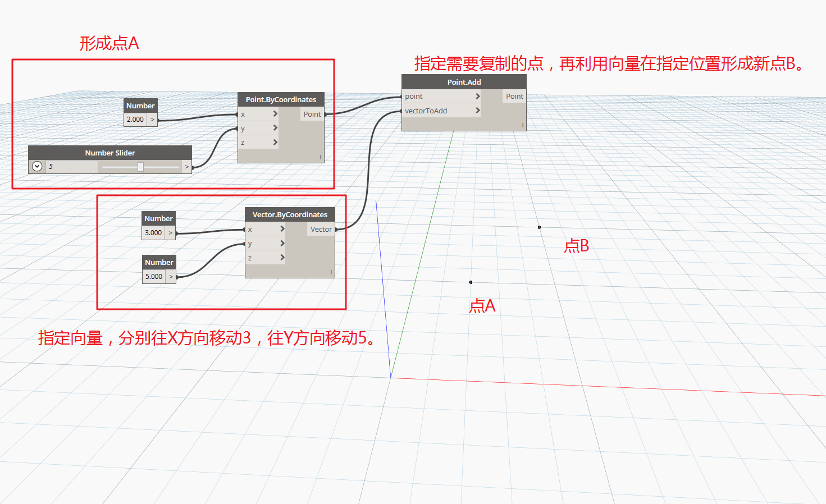Click the vectorToAdd input chevron on Point.Add

478,111
